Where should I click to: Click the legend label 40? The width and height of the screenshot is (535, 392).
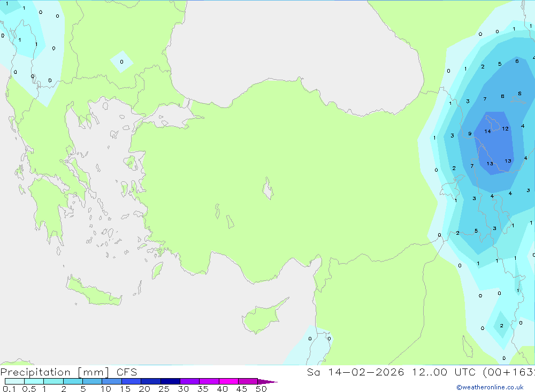pos(222,389)
